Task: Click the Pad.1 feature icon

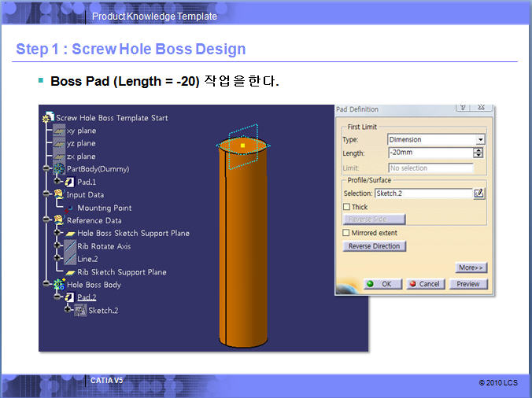Action: (x=69, y=182)
